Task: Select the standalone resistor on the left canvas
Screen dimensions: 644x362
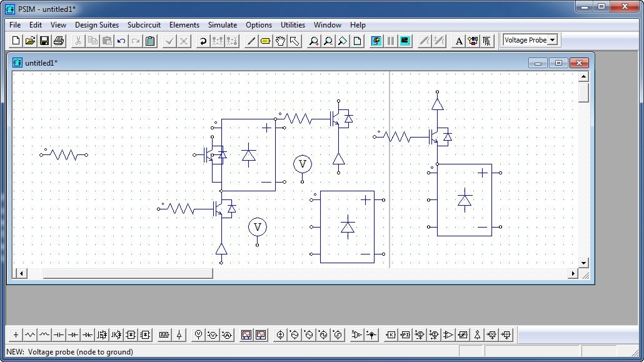Action: click(x=64, y=154)
